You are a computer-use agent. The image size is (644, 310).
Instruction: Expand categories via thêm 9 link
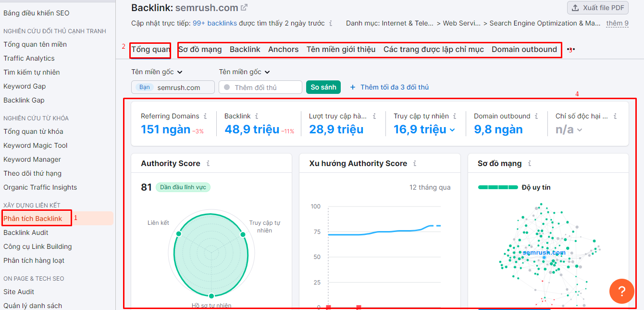click(x=618, y=23)
